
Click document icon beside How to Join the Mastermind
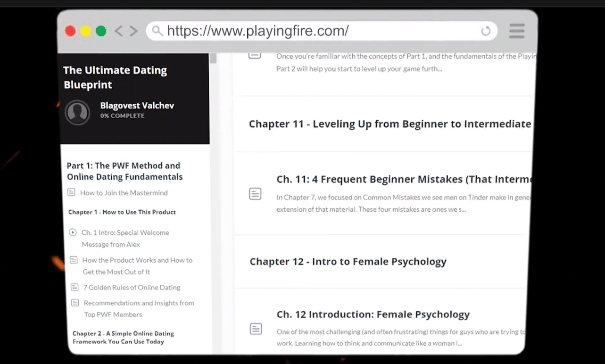71,192
